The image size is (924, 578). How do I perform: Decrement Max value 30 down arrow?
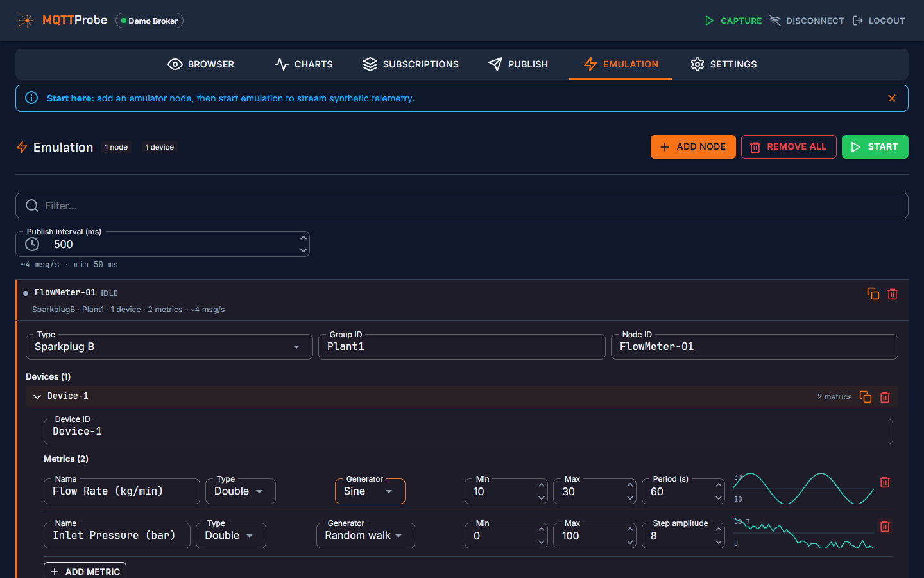(x=630, y=498)
